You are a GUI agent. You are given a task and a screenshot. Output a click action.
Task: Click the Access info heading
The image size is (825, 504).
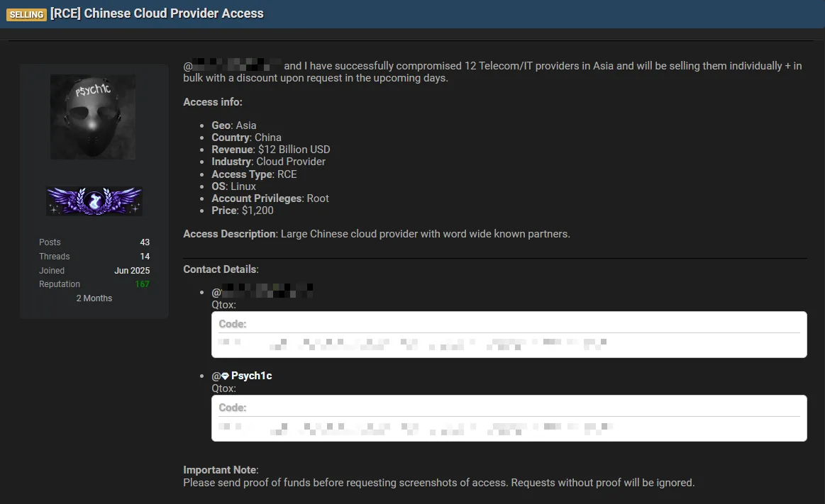click(x=212, y=102)
